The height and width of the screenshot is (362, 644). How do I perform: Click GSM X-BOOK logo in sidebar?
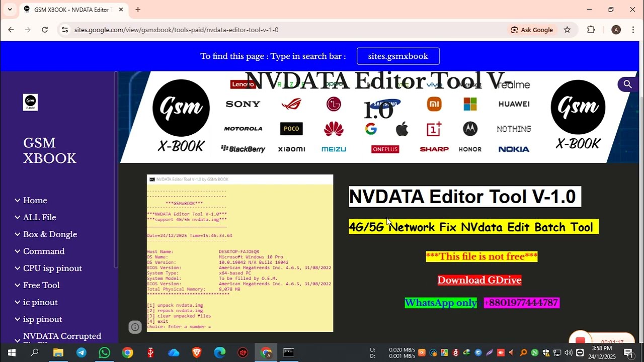(x=30, y=102)
